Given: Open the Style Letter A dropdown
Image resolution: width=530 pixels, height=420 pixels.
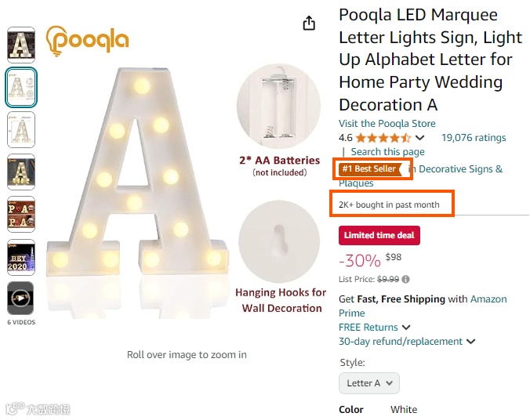Looking at the screenshot, I should (x=369, y=383).
